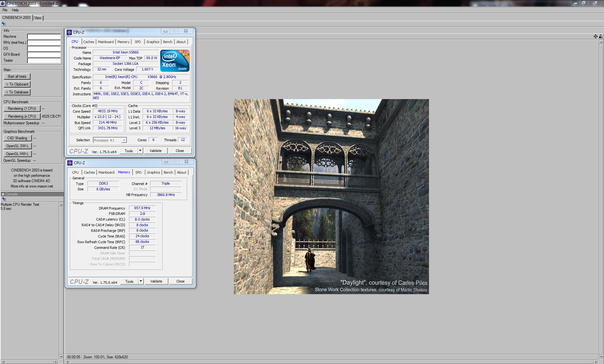Open Tools dropdown arrow in upper CPU-Z

pos(140,151)
